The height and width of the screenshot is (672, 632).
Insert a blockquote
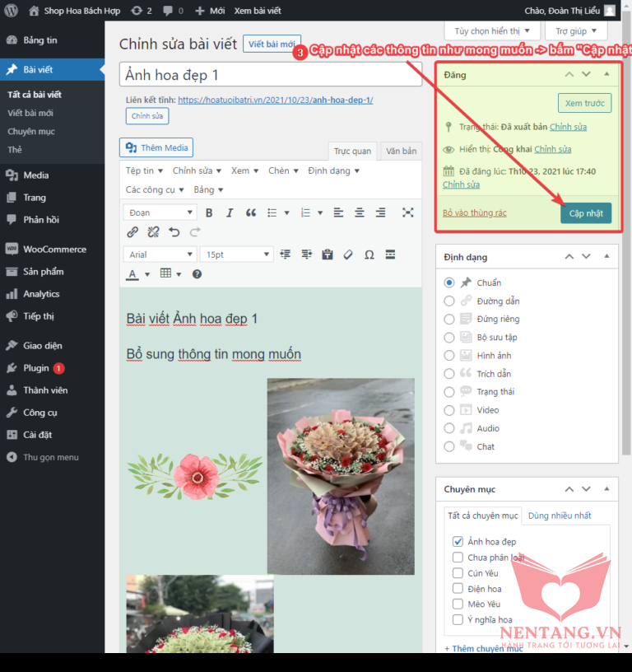251,212
